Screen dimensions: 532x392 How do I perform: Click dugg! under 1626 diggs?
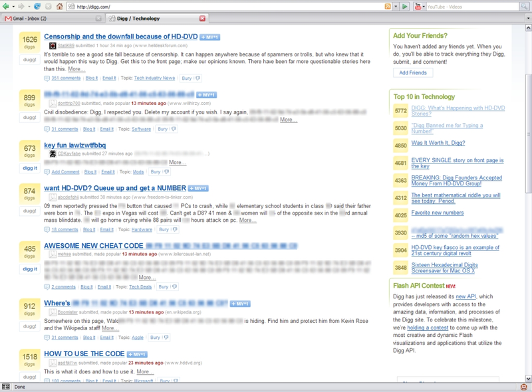coord(29,60)
